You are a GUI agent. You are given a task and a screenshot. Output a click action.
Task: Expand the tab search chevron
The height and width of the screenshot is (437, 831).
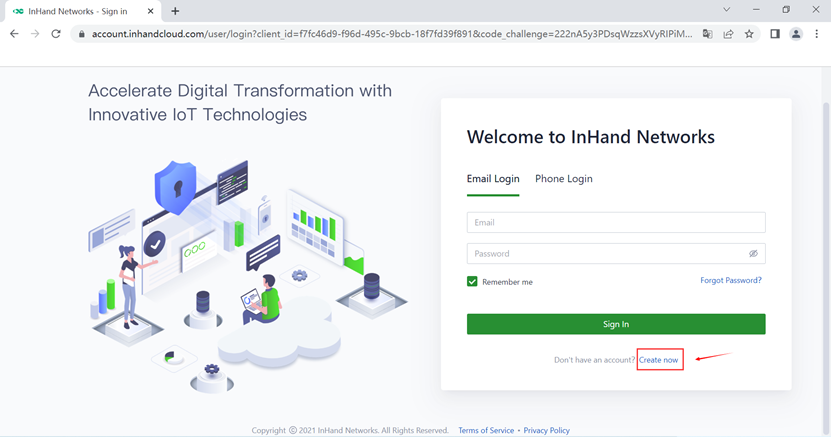[x=725, y=10]
